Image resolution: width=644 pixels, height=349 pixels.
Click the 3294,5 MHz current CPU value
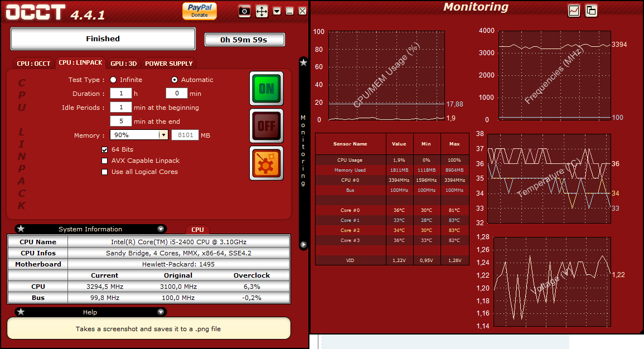[105, 287]
